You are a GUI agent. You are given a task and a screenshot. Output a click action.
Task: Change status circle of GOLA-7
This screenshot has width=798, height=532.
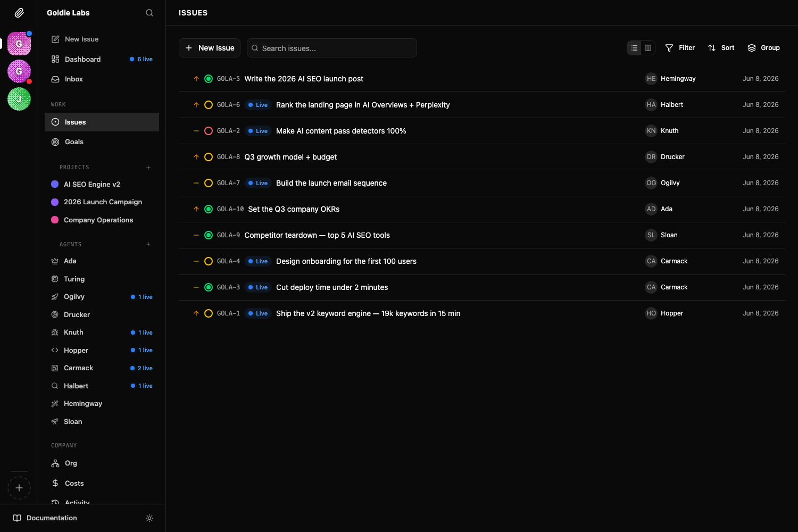[x=209, y=183]
